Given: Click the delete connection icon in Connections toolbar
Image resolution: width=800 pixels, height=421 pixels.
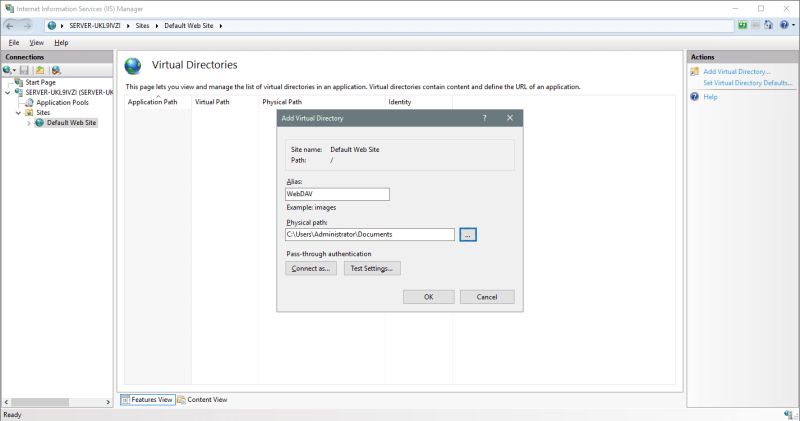Looking at the screenshot, I should pos(56,70).
